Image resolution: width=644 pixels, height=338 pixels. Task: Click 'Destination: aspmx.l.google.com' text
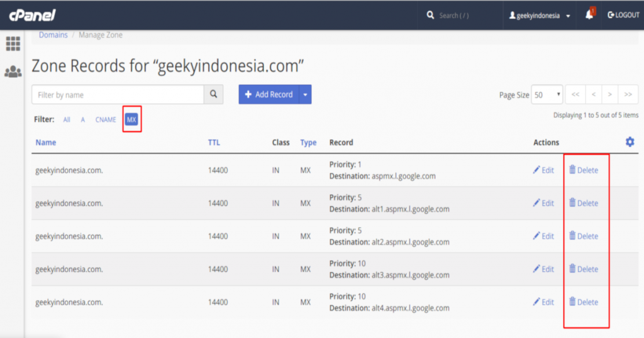pyautogui.click(x=382, y=176)
